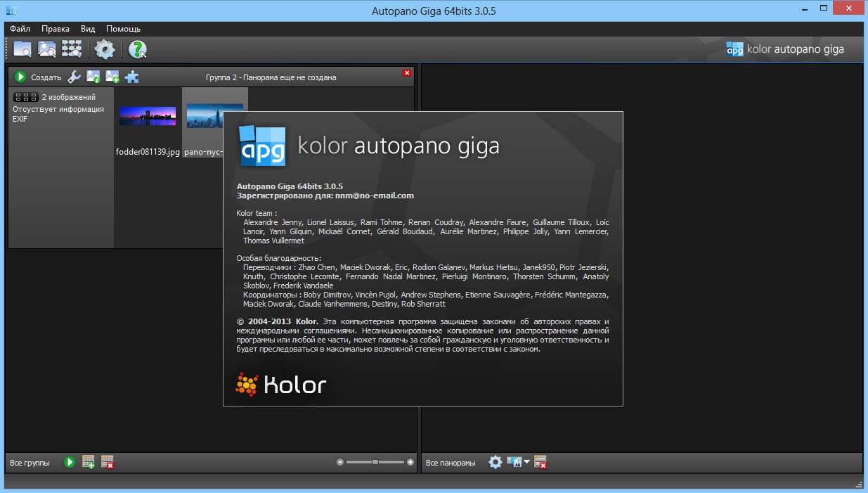This screenshot has height=493, width=868.
Task: Click the select images toolbar icon
Action: pyautogui.click(x=47, y=49)
